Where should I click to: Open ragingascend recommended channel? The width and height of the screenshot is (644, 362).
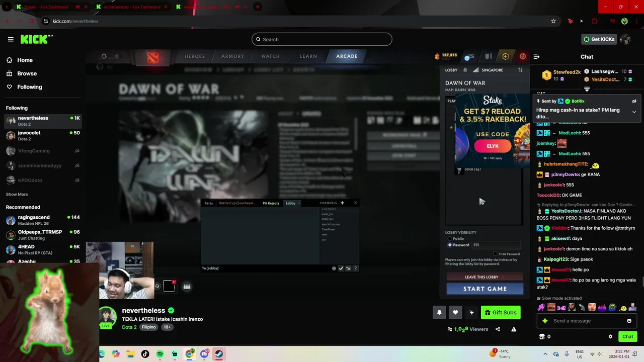[43, 220]
